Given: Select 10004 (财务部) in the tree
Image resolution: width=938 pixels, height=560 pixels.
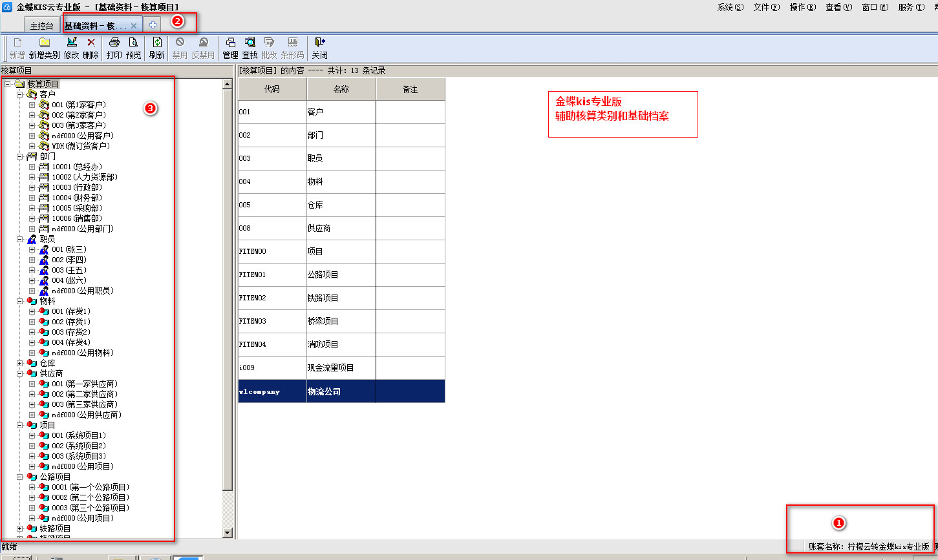Looking at the screenshot, I should click(76, 198).
